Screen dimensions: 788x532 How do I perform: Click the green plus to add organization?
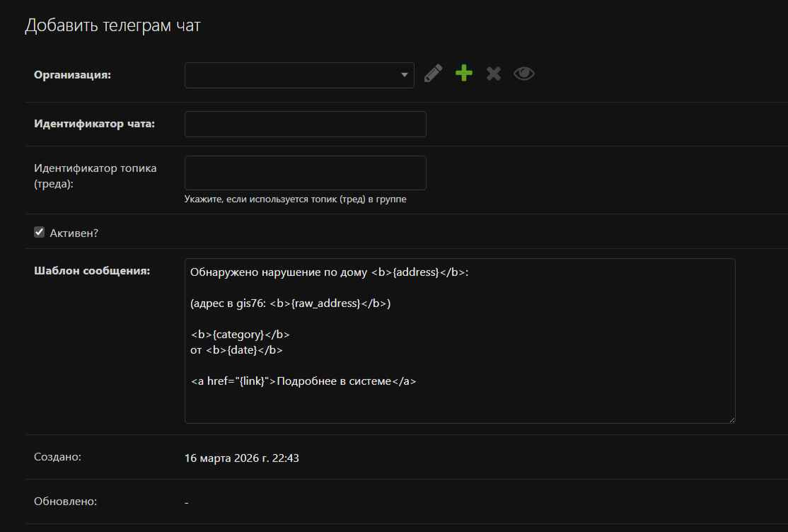463,74
